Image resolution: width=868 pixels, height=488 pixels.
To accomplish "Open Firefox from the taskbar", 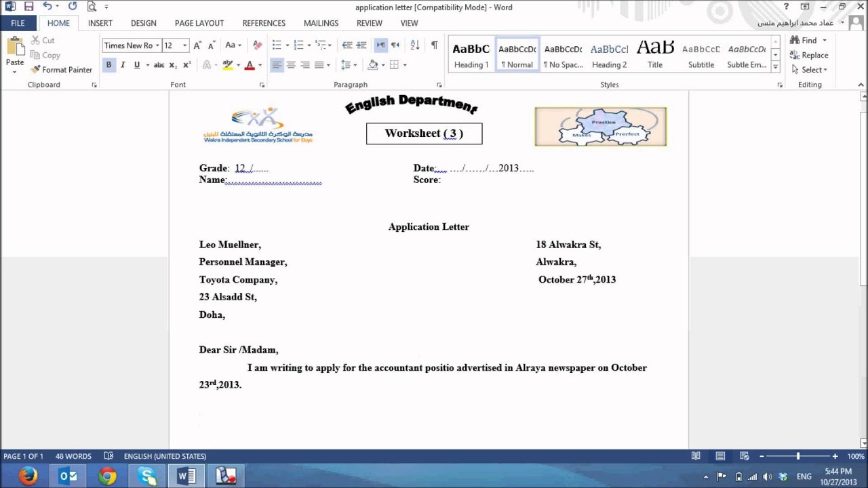I will 28,476.
